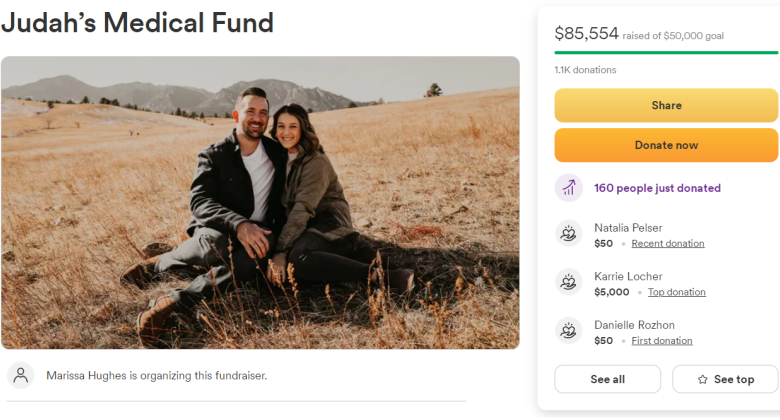Click the 1.1K donations count
The image size is (780, 420).
(x=585, y=70)
